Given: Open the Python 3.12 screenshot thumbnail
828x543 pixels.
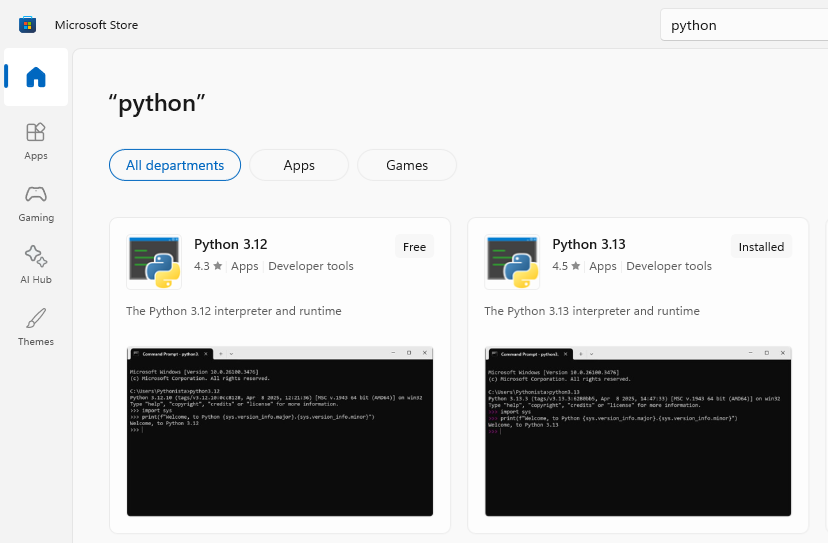Looking at the screenshot, I should 280,431.
